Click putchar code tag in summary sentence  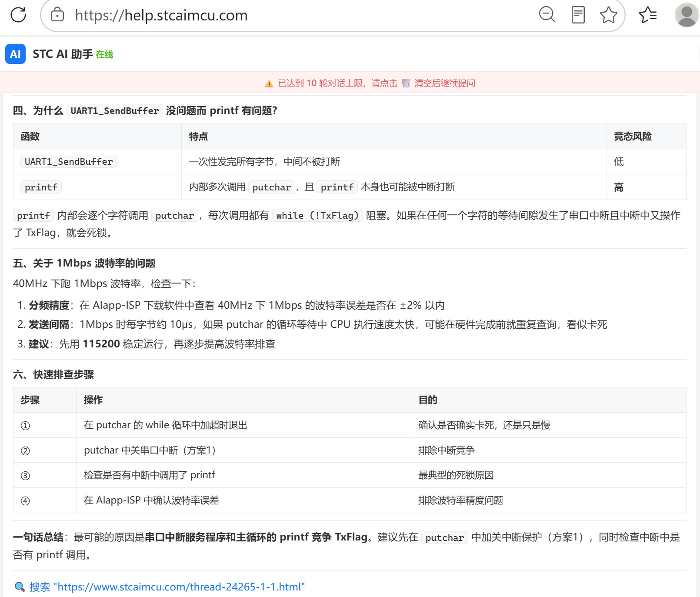click(x=445, y=538)
